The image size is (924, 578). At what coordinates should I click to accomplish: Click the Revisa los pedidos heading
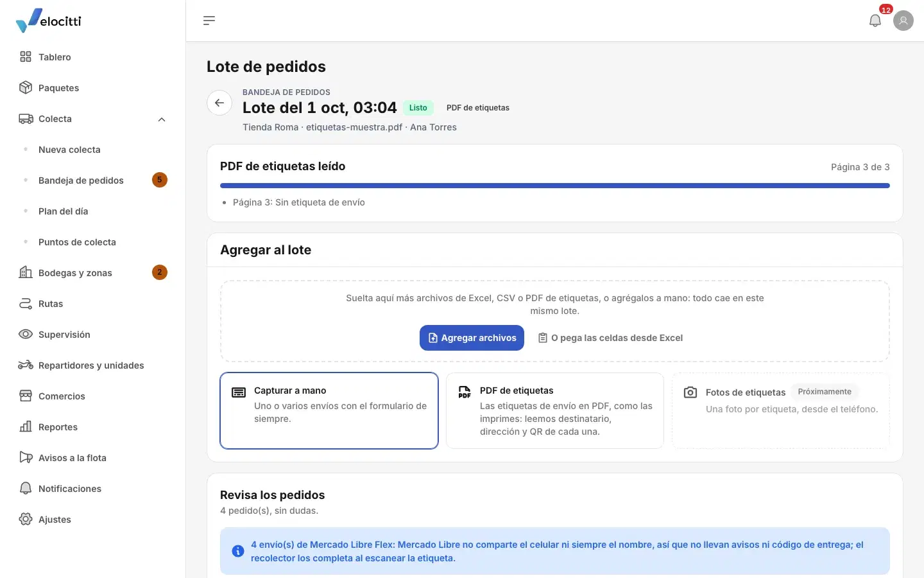point(273,495)
